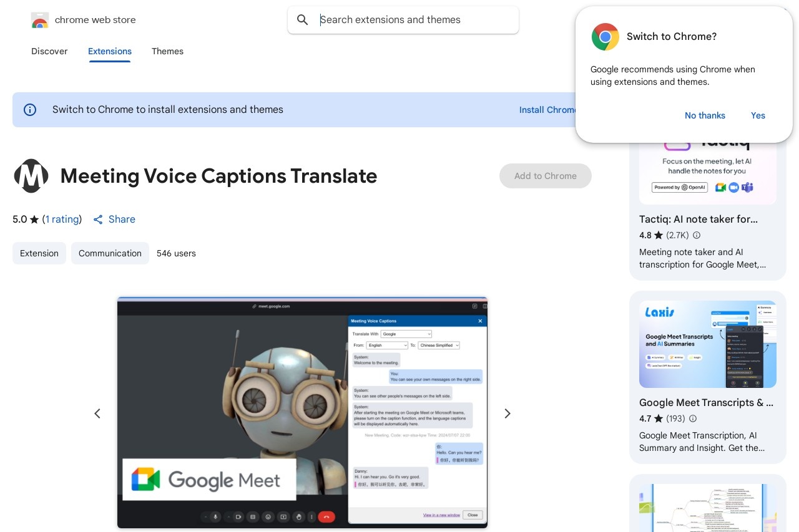Screen dimensions: 799x532
Task: Click the share icon next to Share
Action: click(x=98, y=220)
